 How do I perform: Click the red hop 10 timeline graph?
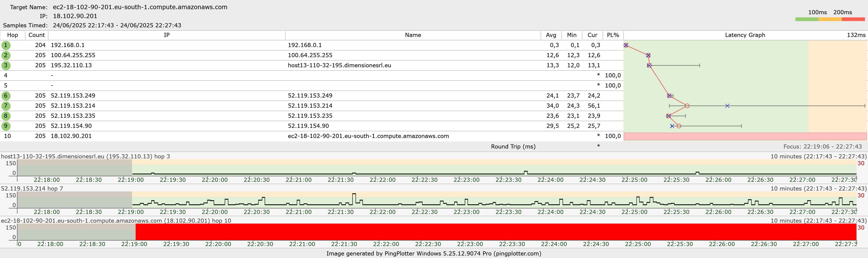pyautogui.click(x=495, y=232)
